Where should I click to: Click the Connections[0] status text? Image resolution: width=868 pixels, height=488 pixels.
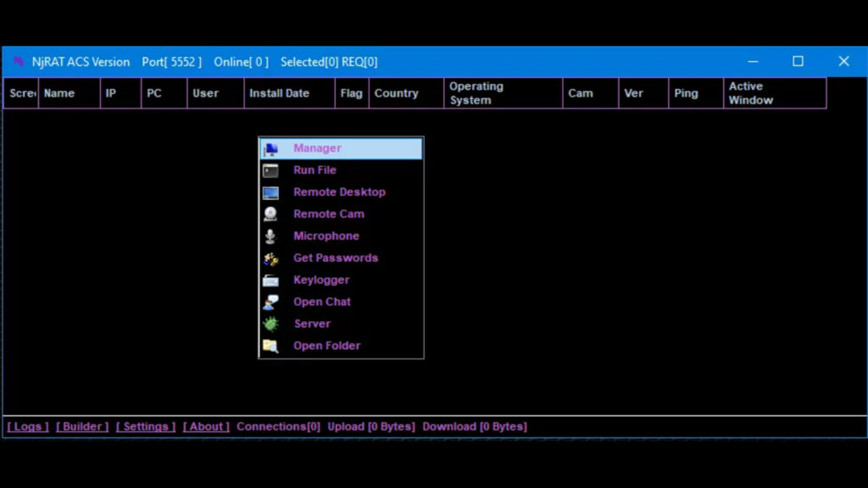pos(278,427)
